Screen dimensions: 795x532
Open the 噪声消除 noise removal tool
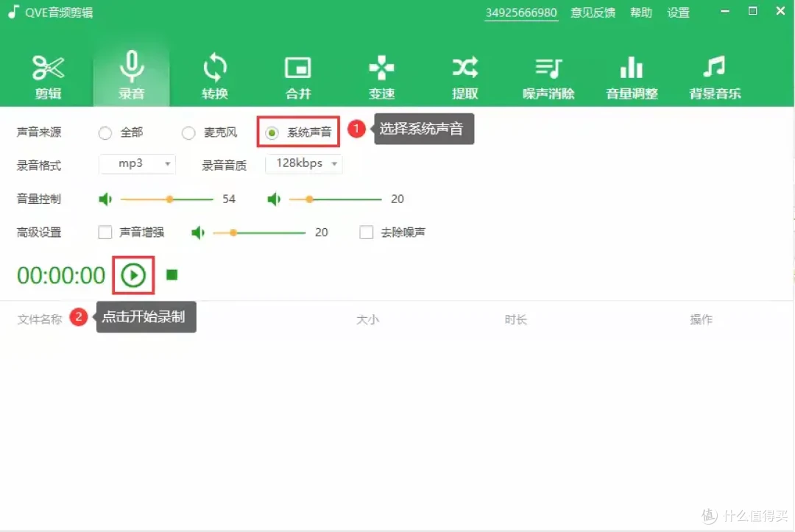tap(548, 77)
